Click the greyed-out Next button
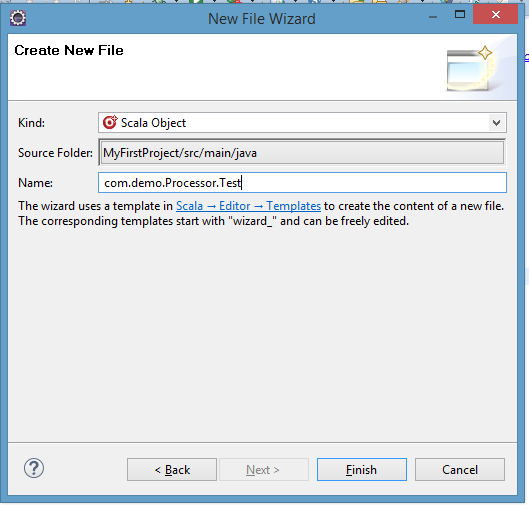The width and height of the screenshot is (529, 505). 264,470
